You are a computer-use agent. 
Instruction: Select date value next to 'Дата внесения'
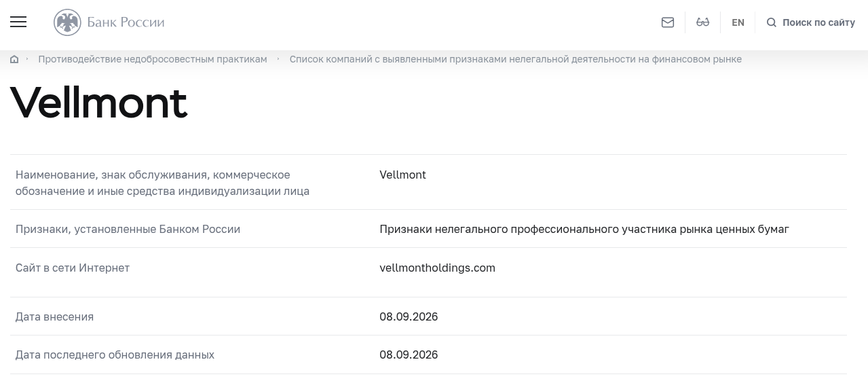409,316
